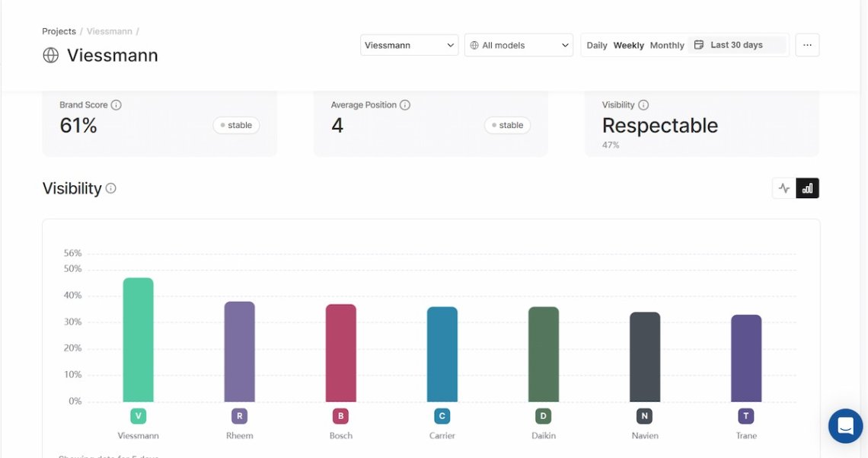
Task: Click the info icon beside Visibility heading
Action: click(110, 188)
